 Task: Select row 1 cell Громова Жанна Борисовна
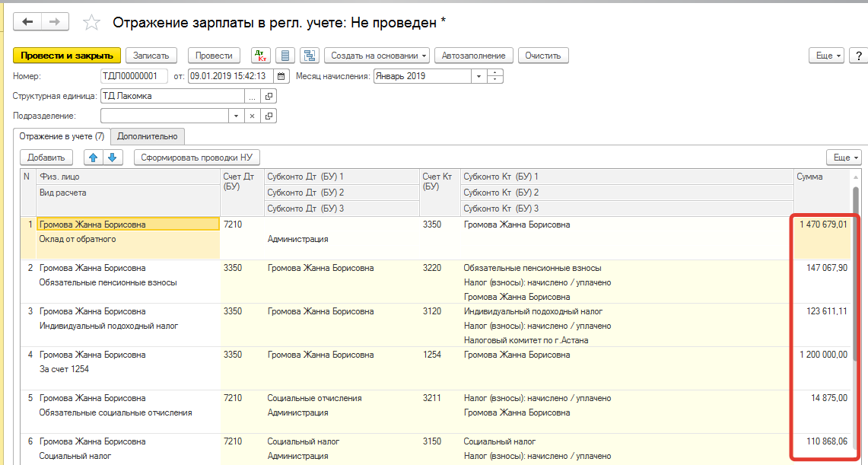(x=128, y=225)
